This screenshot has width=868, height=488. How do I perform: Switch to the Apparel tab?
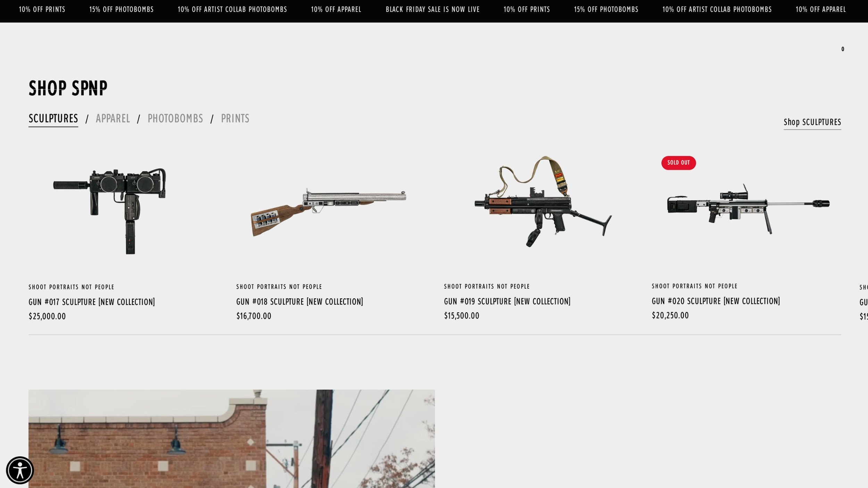pos(113,118)
